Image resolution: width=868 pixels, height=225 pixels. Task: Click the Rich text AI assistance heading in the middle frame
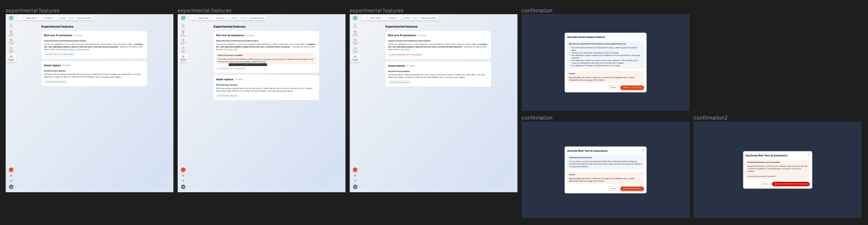click(x=230, y=35)
